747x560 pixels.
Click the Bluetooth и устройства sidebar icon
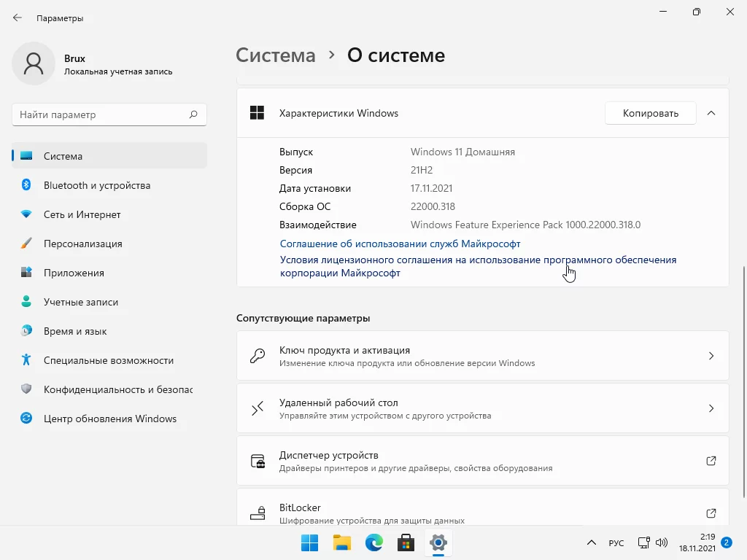pos(26,185)
